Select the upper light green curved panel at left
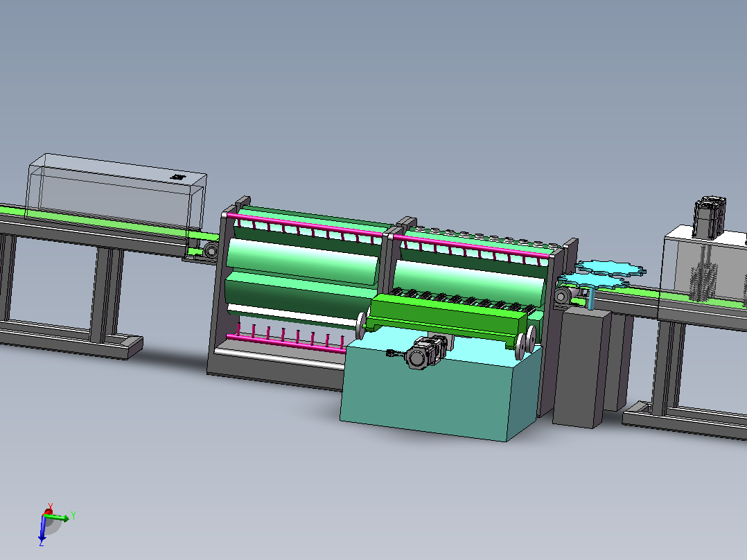The width and height of the screenshot is (747, 560). tap(303, 262)
